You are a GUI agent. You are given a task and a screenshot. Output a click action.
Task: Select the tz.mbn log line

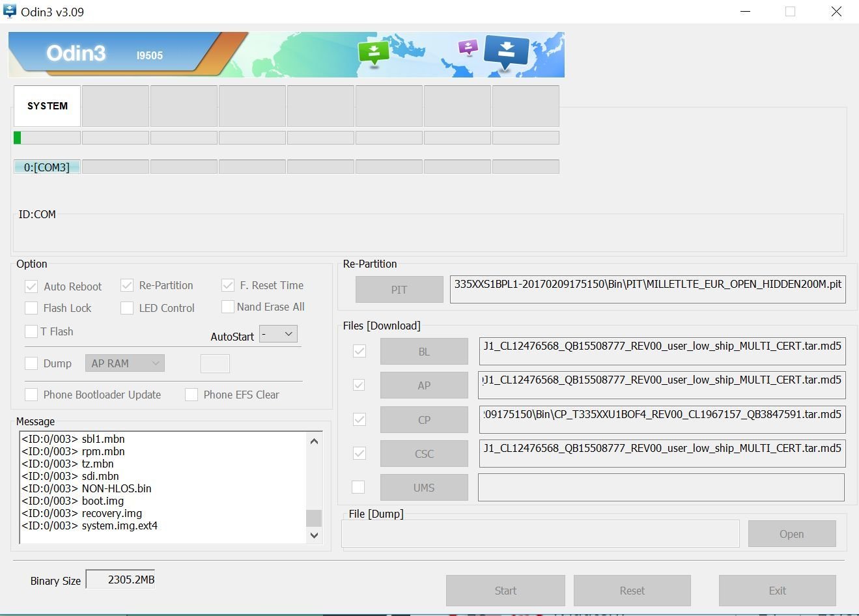tap(68, 464)
